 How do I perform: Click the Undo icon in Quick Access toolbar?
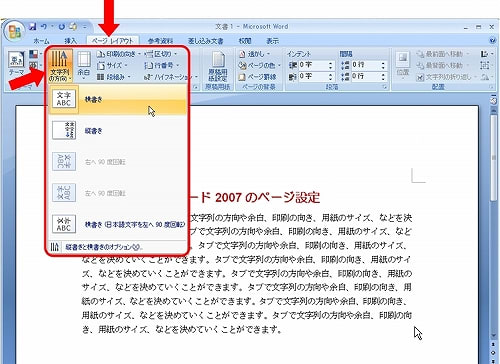tap(44, 26)
